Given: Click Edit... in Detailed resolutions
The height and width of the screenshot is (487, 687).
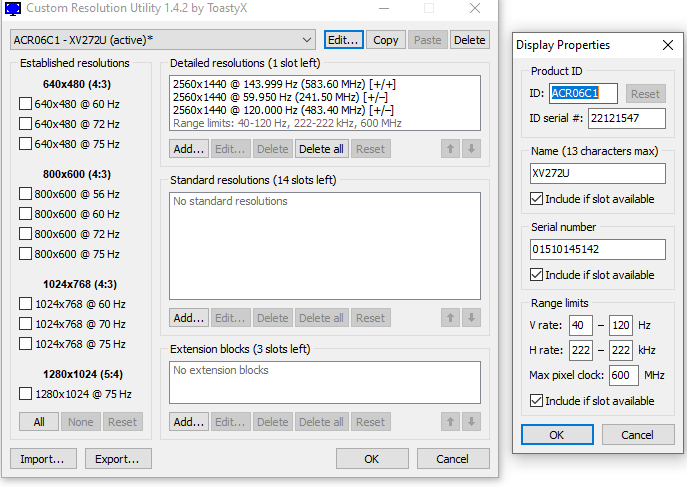Looking at the screenshot, I should pos(230,149).
